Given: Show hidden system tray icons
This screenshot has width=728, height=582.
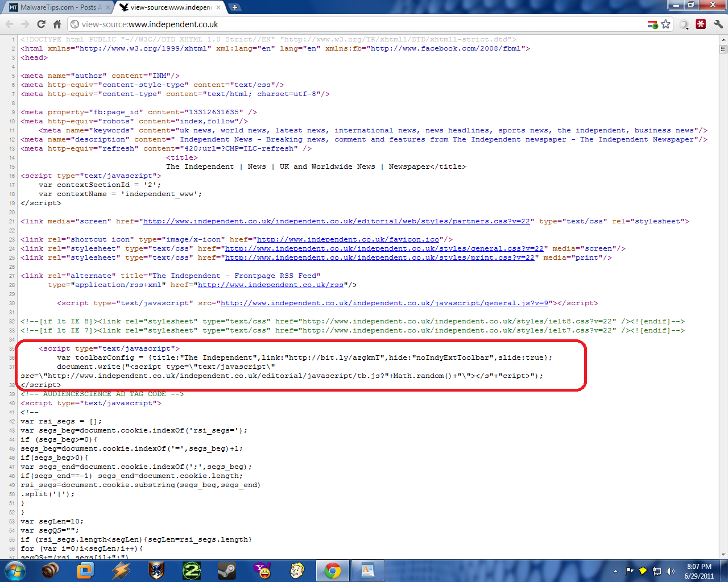Looking at the screenshot, I should (x=615, y=571).
